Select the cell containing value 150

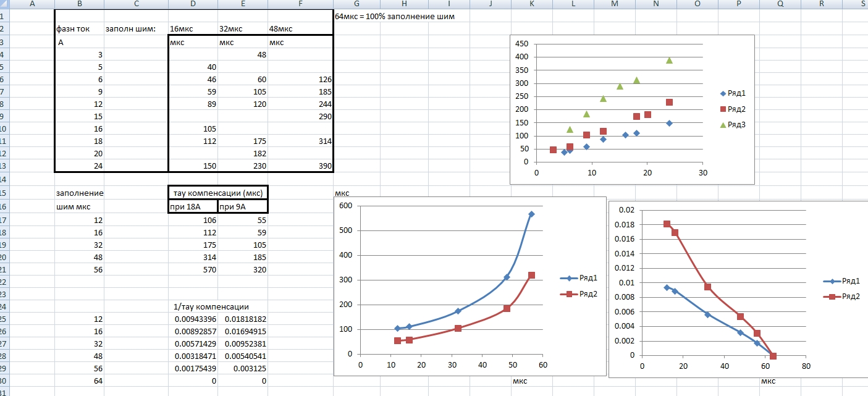(x=193, y=166)
